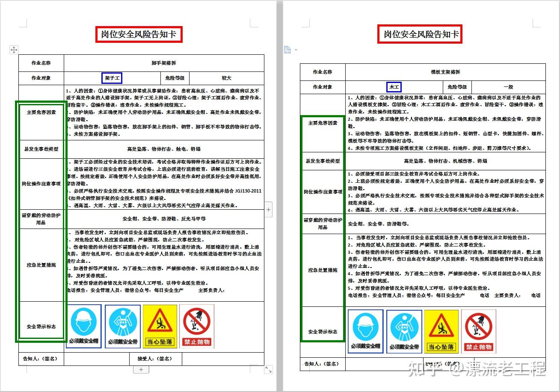Screen dimensions: 560x392
Task: Click the 作业对象 label beside 木工
Action: pos(323,87)
